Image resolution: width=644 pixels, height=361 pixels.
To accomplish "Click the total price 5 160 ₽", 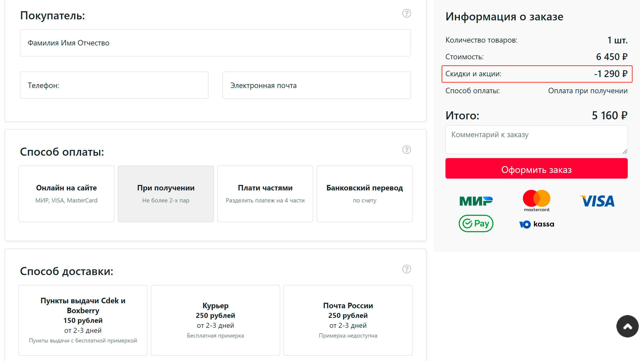I will point(610,115).
